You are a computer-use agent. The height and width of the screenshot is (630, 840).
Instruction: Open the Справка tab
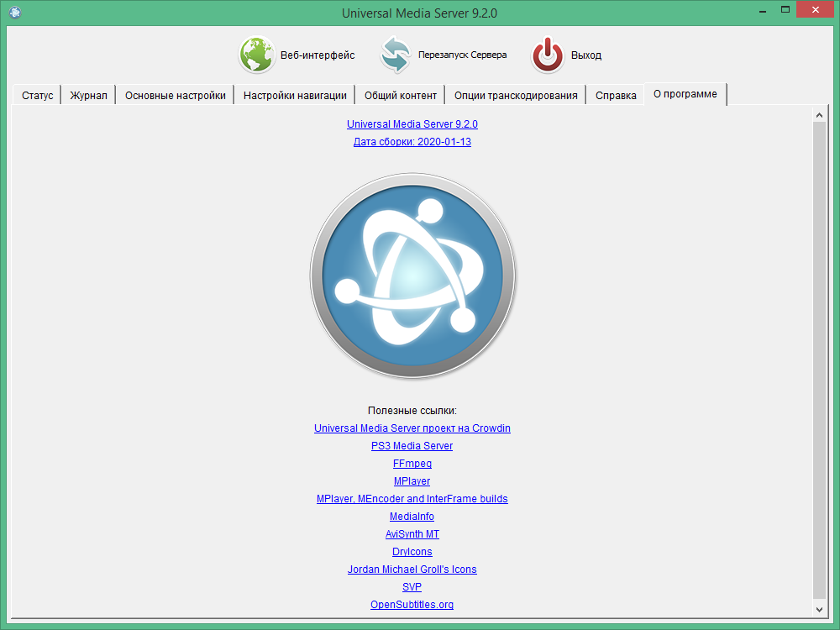[616, 95]
